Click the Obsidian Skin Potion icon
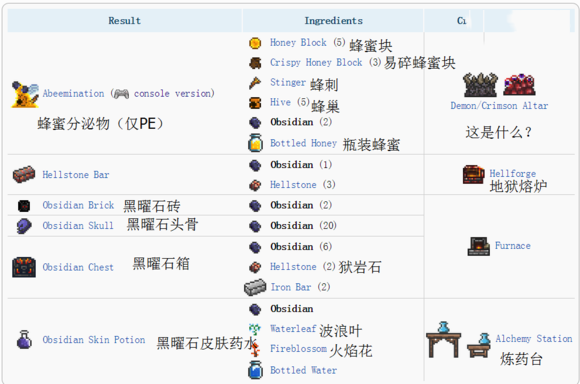Viewport: 580px width, 384px height. point(24,340)
